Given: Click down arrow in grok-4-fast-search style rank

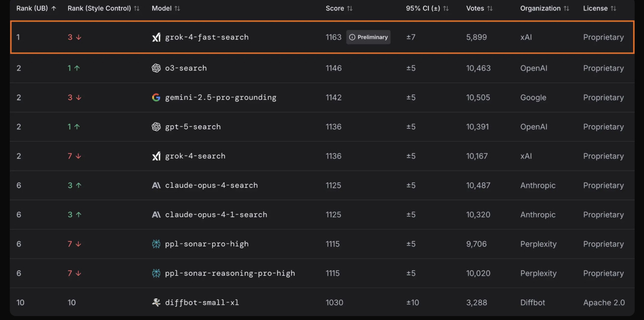Looking at the screenshot, I should pos(79,37).
